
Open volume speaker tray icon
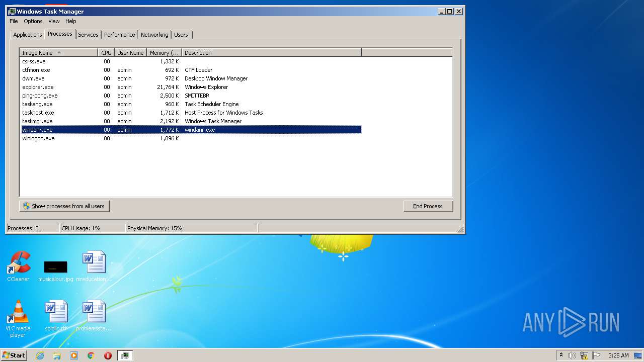click(x=572, y=355)
